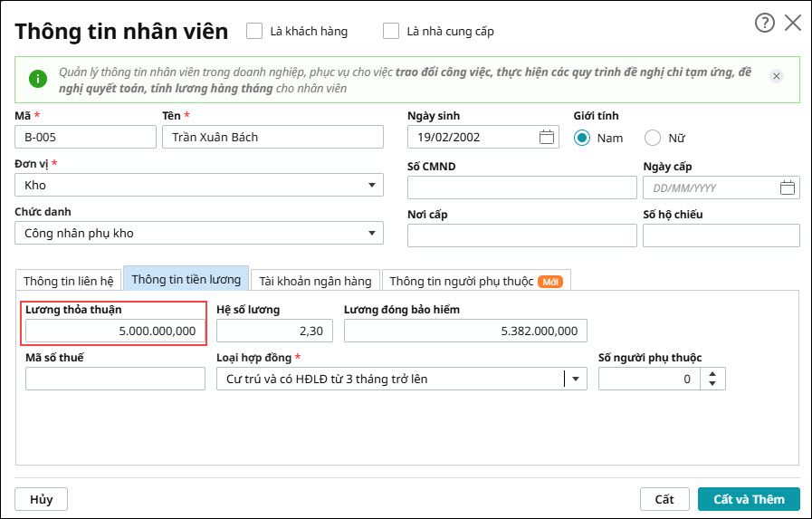This screenshot has height=519, width=812.
Task: Close the employee information dialog
Action: coord(793,24)
